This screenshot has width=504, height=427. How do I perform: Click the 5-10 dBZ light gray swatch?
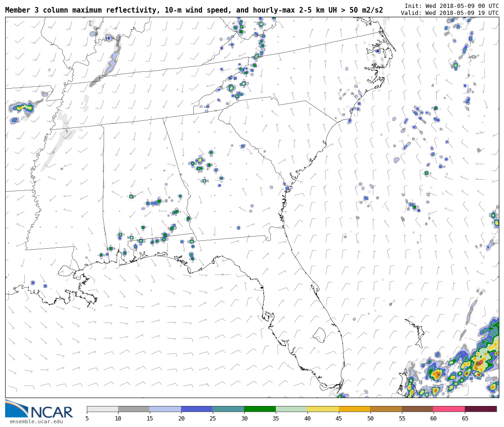(103, 409)
